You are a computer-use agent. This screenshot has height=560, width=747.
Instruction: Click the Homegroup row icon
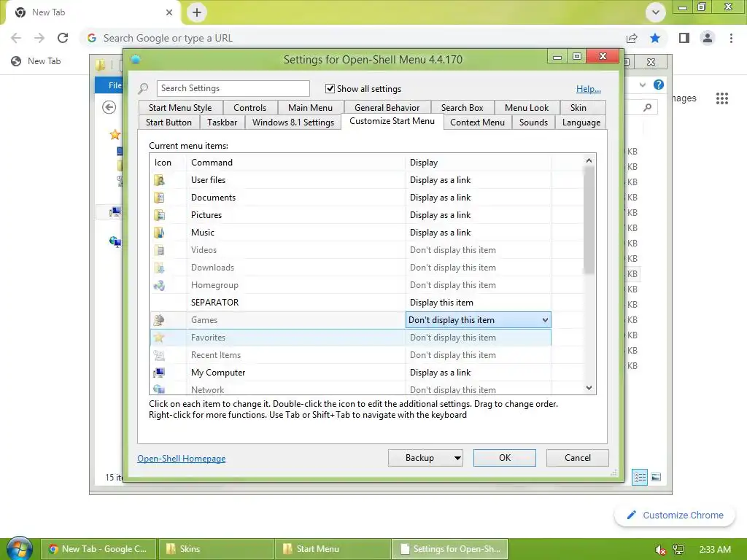tap(159, 285)
